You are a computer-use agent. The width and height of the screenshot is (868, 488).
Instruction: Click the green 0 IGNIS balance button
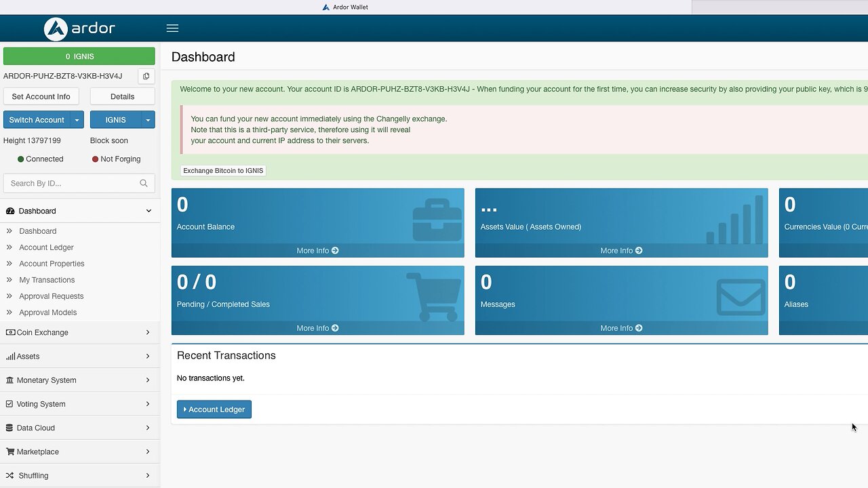79,56
